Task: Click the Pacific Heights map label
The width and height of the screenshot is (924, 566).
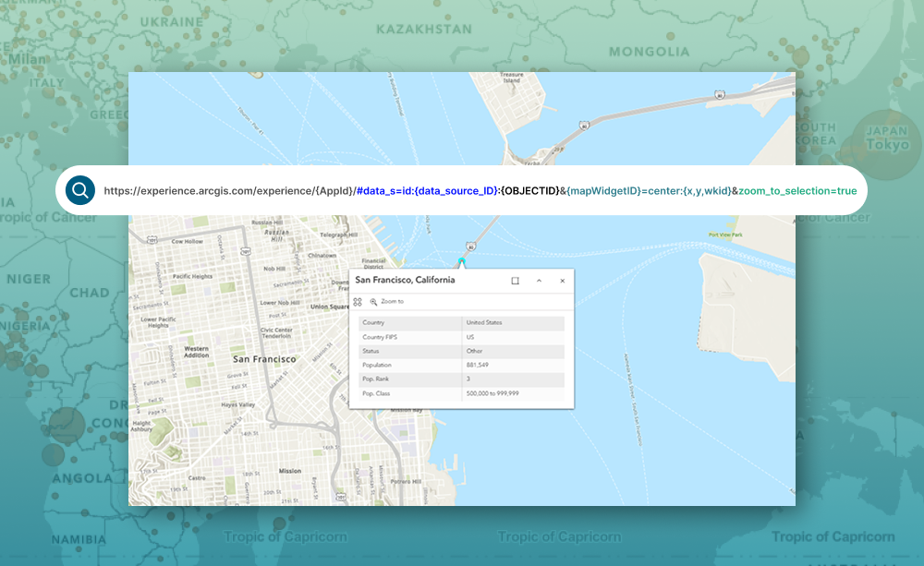Action: point(193,276)
